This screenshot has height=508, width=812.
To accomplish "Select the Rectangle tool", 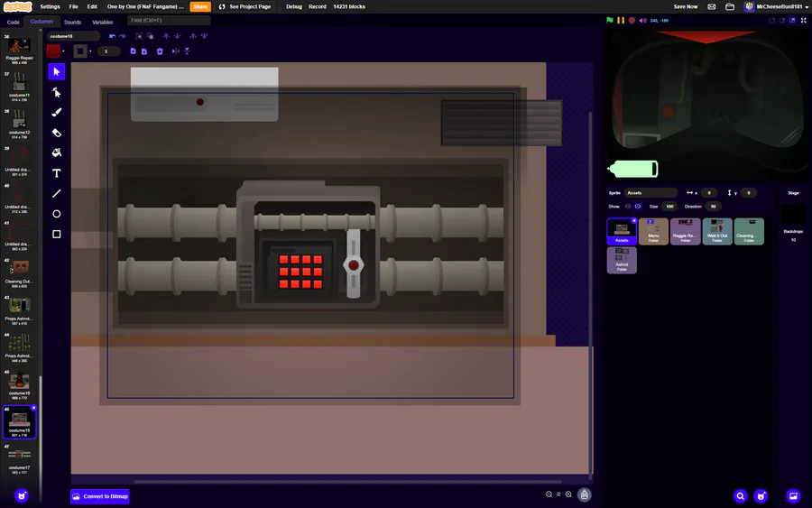I will [x=57, y=234].
